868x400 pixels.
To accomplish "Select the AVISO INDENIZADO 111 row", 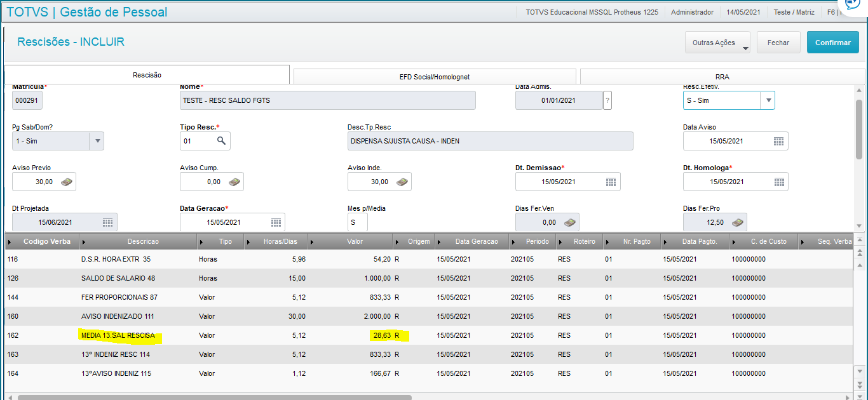I will [429, 316].
